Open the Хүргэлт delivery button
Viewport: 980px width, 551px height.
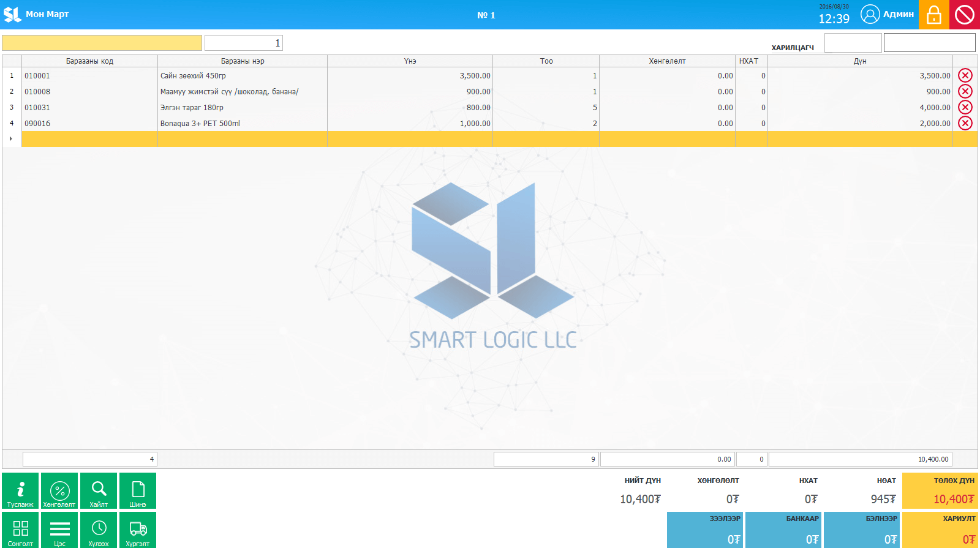coord(138,530)
